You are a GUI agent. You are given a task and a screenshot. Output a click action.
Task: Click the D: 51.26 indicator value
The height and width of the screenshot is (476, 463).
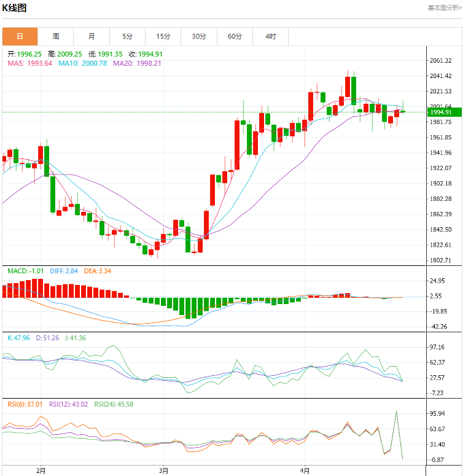click(47, 338)
